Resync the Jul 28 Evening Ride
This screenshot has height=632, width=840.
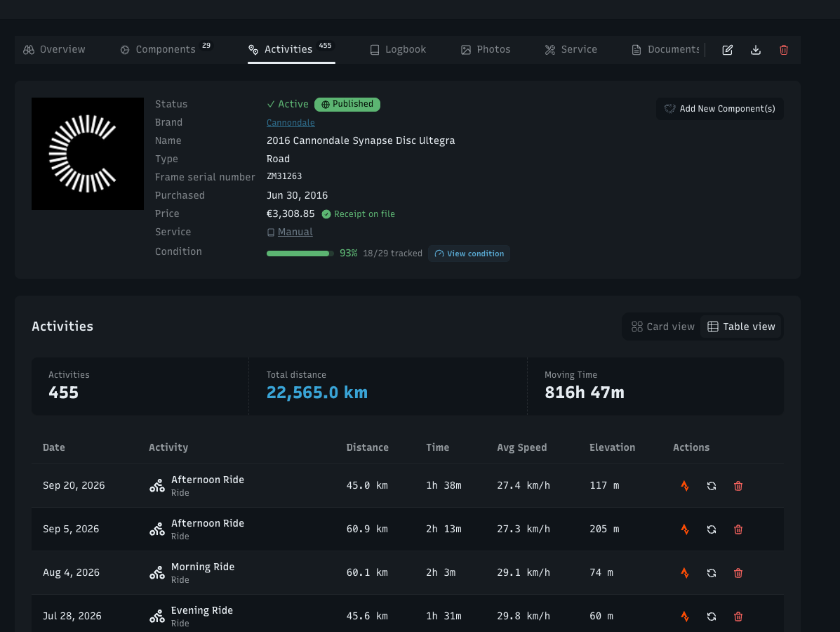pos(712,616)
